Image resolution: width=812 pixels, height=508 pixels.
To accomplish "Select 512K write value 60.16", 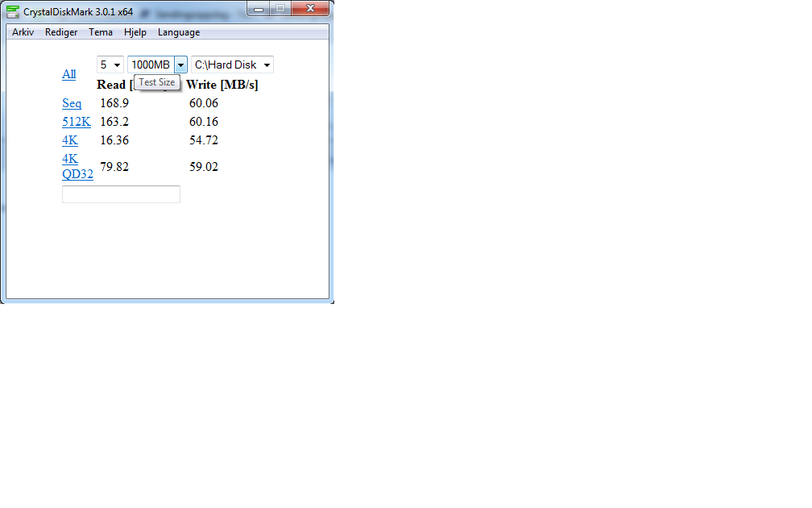I will pos(204,122).
